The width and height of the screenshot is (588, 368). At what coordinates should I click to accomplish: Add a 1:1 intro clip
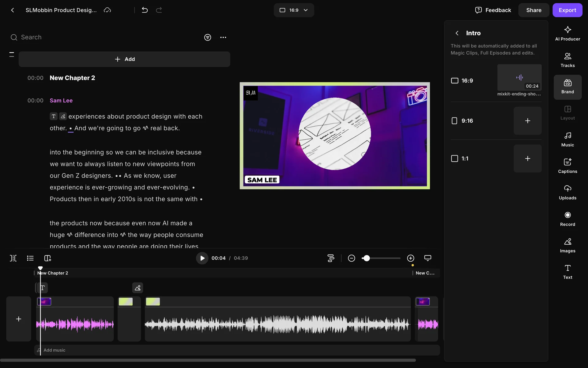(527, 159)
